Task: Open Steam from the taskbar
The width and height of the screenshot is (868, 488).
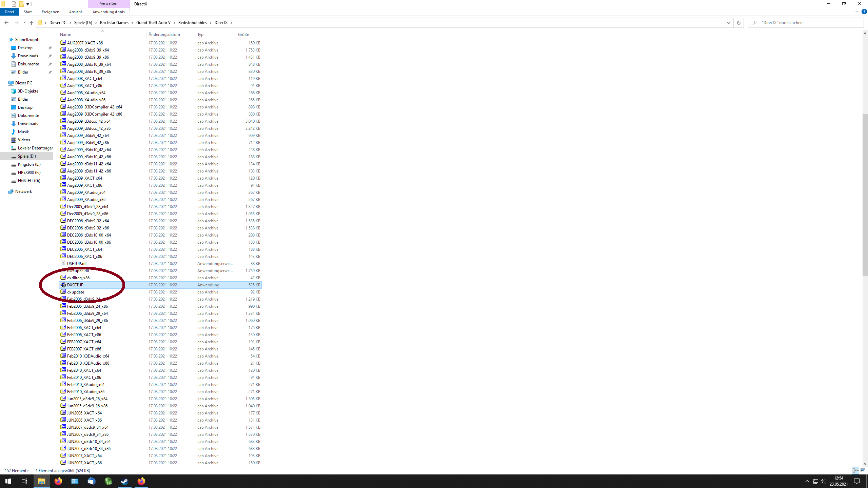Action: (125, 481)
